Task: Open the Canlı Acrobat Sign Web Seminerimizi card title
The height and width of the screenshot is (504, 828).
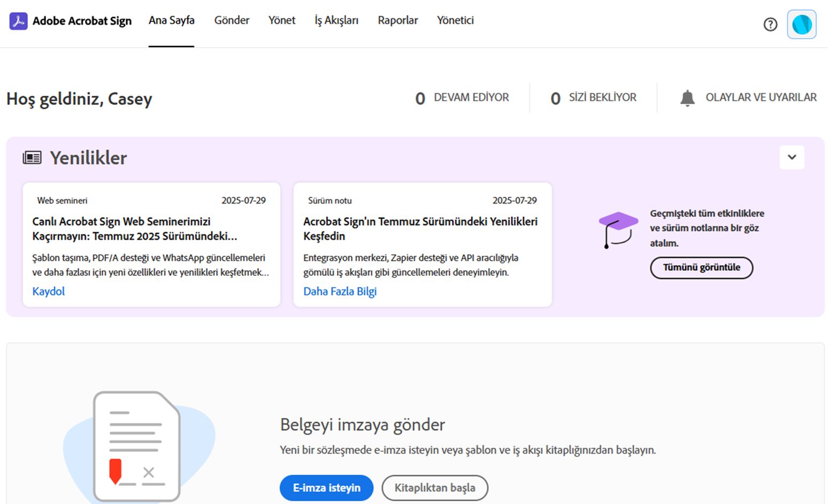Action: (x=135, y=229)
